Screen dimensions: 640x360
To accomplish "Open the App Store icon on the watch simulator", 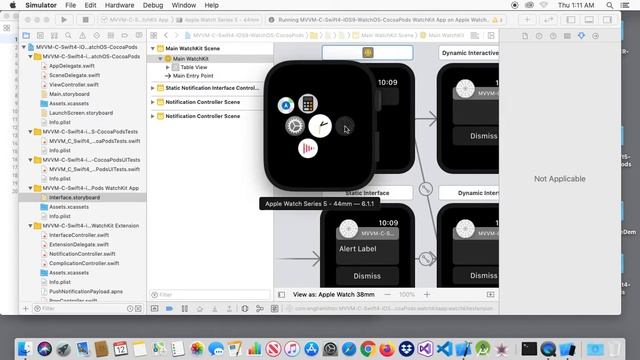I will click(286, 105).
